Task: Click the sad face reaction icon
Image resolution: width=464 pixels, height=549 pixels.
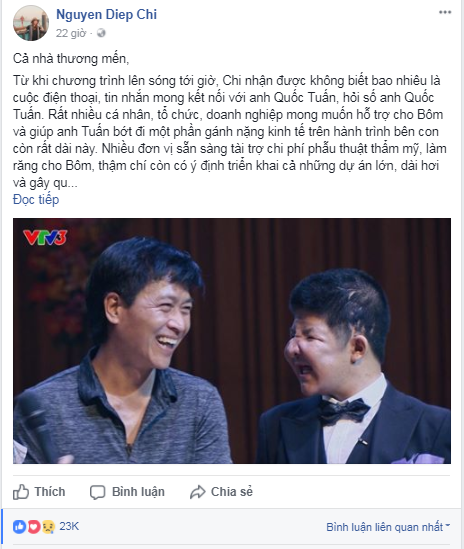Action: click(48, 527)
